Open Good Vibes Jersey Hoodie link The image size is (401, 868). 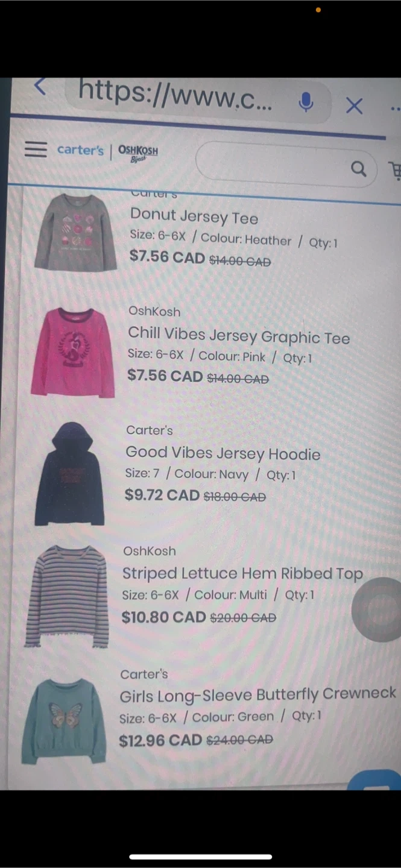[x=223, y=453]
